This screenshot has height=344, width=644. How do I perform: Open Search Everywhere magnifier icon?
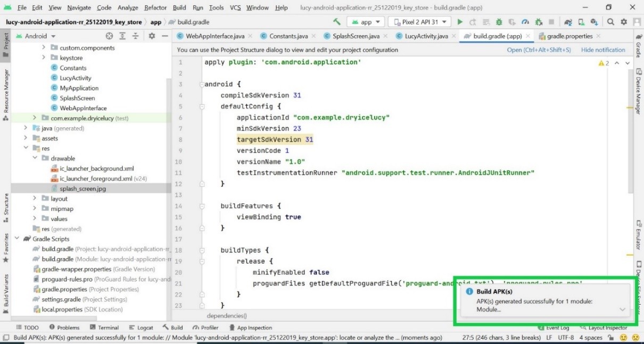coord(610,22)
